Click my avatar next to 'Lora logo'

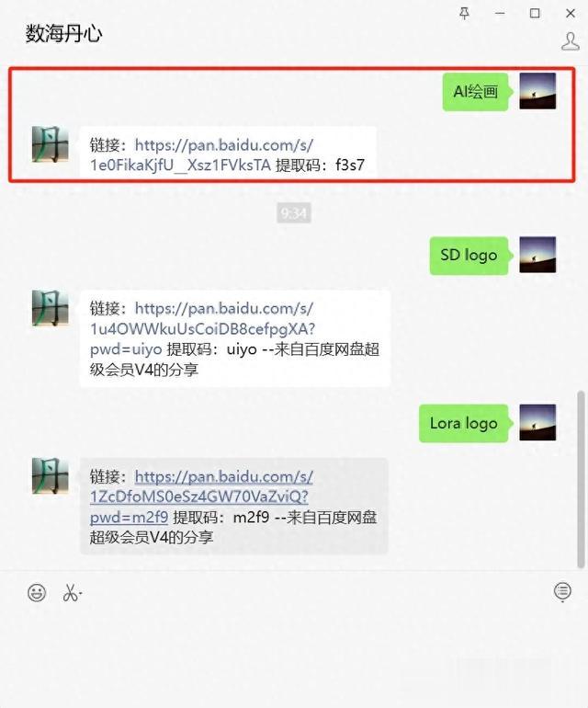click(x=537, y=423)
